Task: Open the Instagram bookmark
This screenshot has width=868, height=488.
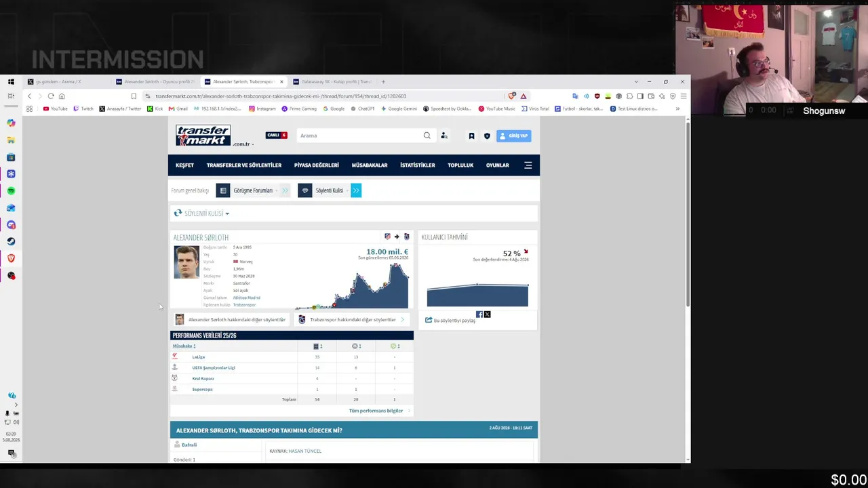Action: click(x=262, y=108)
